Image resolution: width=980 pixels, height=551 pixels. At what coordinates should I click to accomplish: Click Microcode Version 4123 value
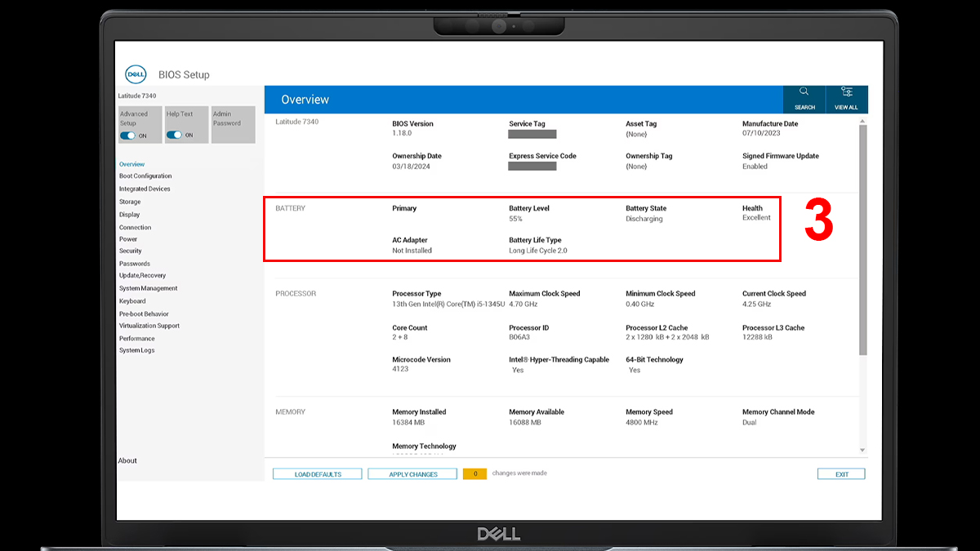pos(399,369)
